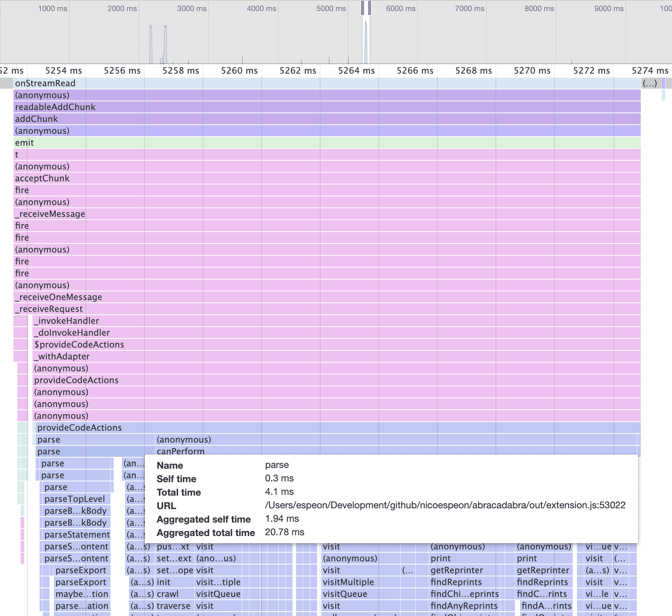Click the parse…ation call frame
Screen dimensions: 672x616
click(82, 606)
